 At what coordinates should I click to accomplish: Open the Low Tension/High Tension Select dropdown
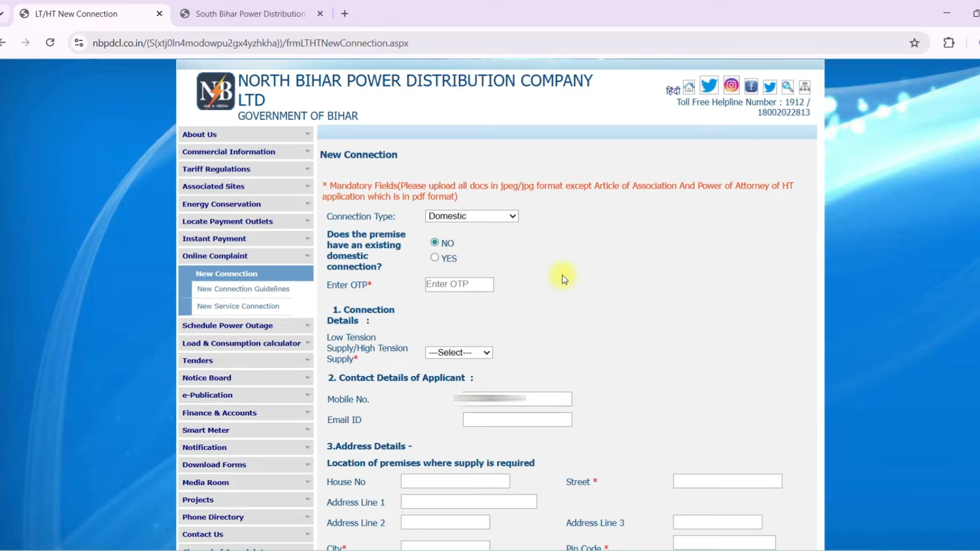click(x=458, y=352)
